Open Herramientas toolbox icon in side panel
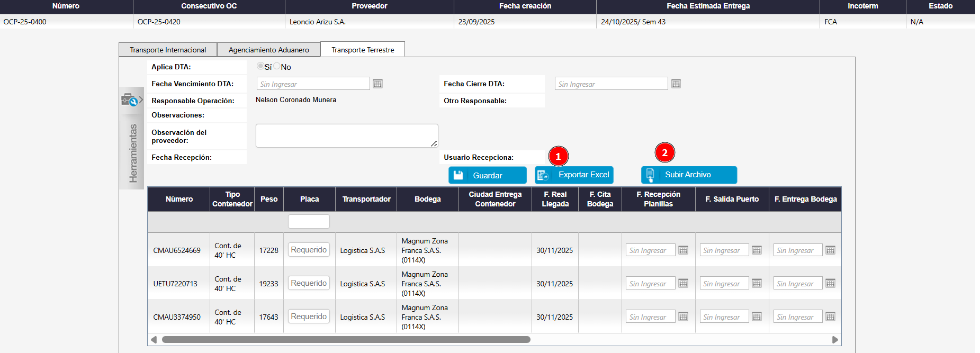Screen dimensions: 980x353 (129, 100)
